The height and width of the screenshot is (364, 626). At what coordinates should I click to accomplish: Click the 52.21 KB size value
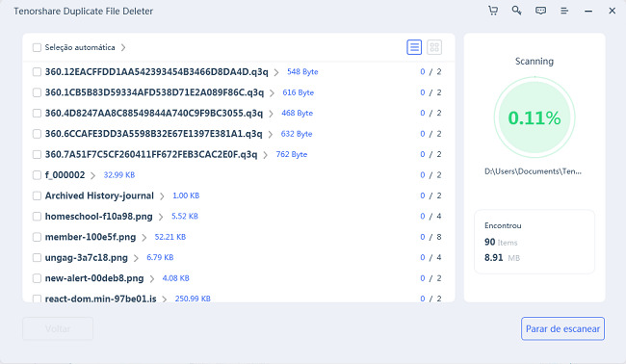(170, 237)
